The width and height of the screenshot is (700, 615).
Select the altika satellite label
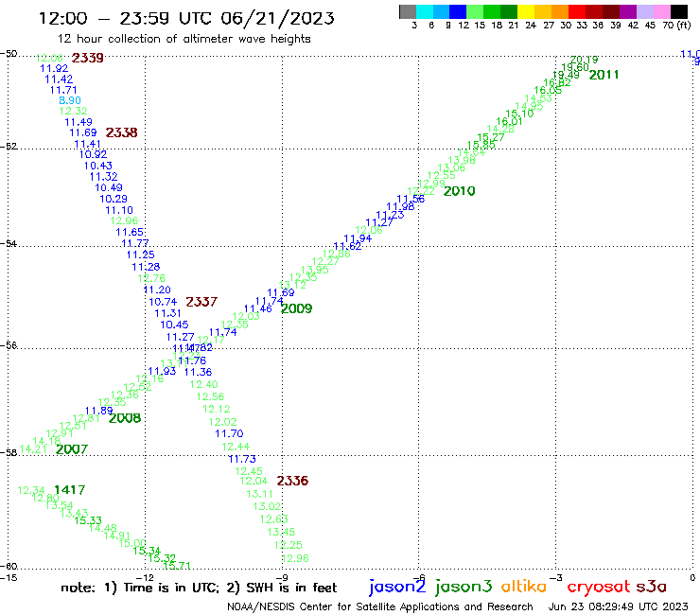click(x=524, y=587)
